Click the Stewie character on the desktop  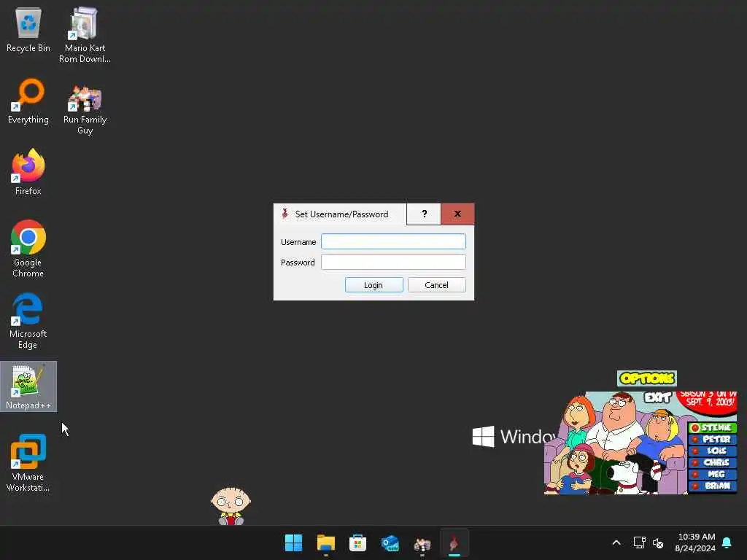tap(231, 506)
